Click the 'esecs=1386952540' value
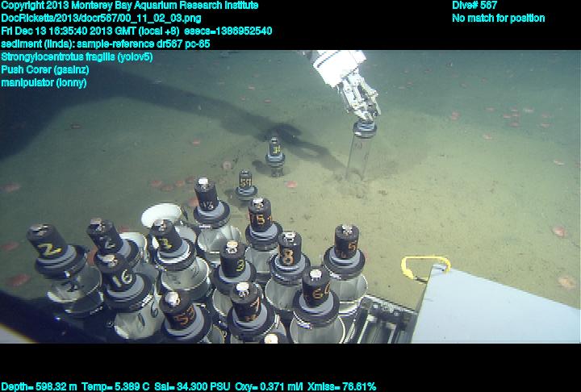This screenshot has width=581, height=392. click(228, 31)
